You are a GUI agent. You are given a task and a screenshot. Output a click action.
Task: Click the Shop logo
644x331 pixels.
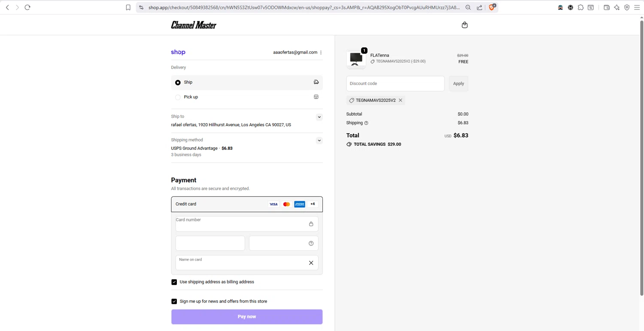coord(178,52)
